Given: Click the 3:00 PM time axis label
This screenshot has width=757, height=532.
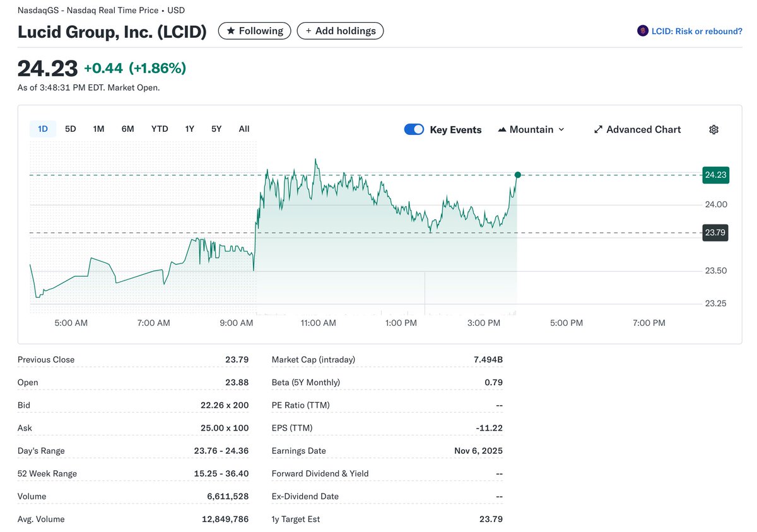Looking at the screenshot, I should point(484,323).
